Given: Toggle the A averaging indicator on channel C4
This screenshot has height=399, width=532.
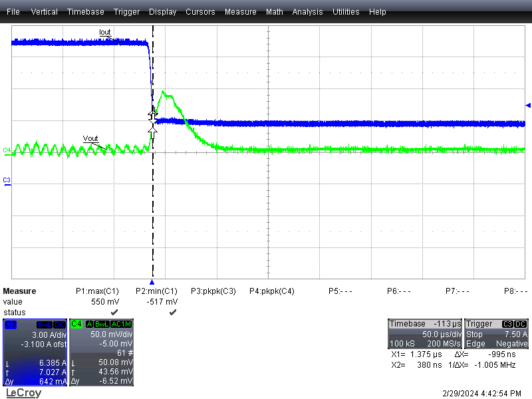Looking at the screenshot, I should point(89,325).
